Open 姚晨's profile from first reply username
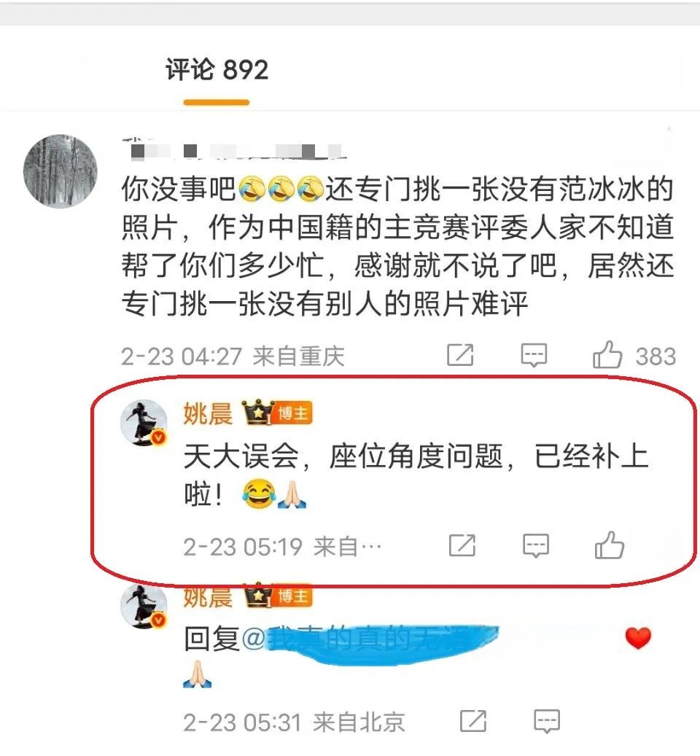This screenshot has width=700, height=756. (208, 413)
